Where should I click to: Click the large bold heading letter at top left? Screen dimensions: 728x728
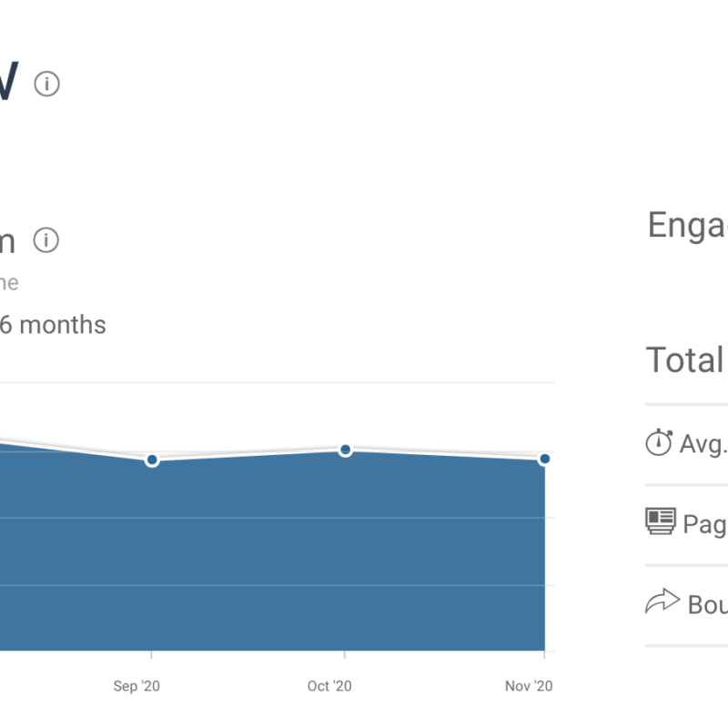(x=5, y=84)
